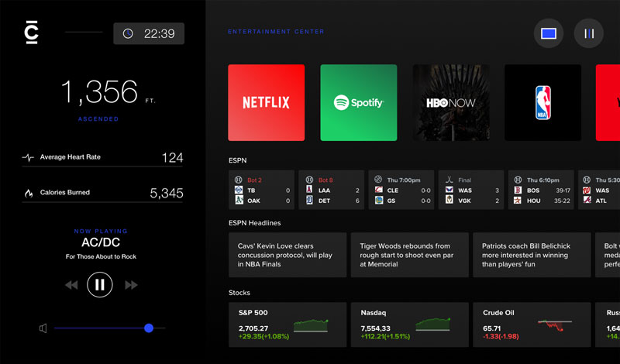Open the Netflix app tile
Viewport: 620px width, 364px height.
[266, 102]
